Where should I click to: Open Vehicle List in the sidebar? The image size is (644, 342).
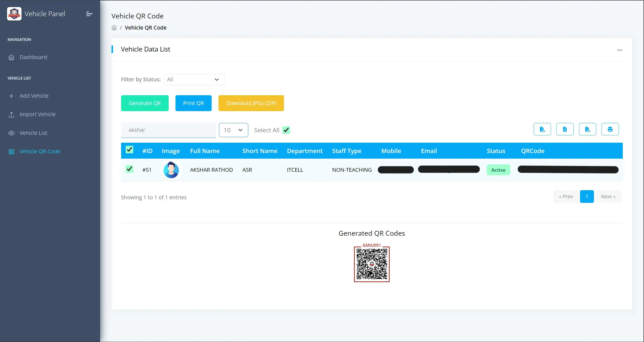coord(33,133)
